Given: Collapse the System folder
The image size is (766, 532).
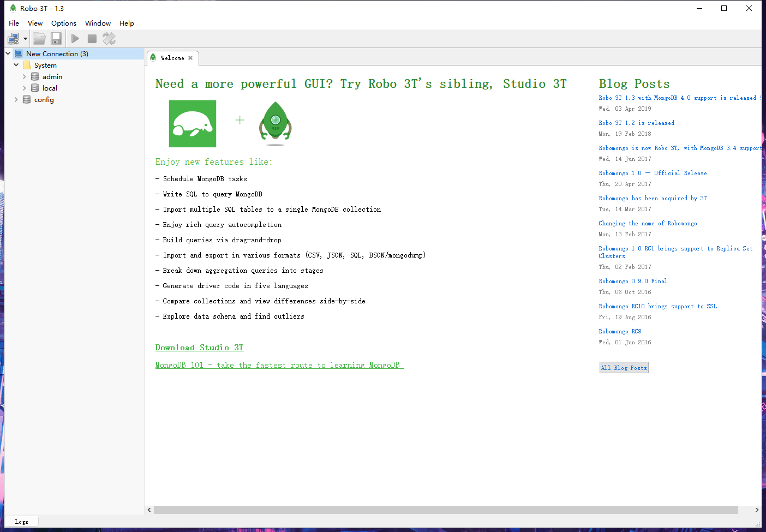Looking at the screenshot, I should point(16,65).
